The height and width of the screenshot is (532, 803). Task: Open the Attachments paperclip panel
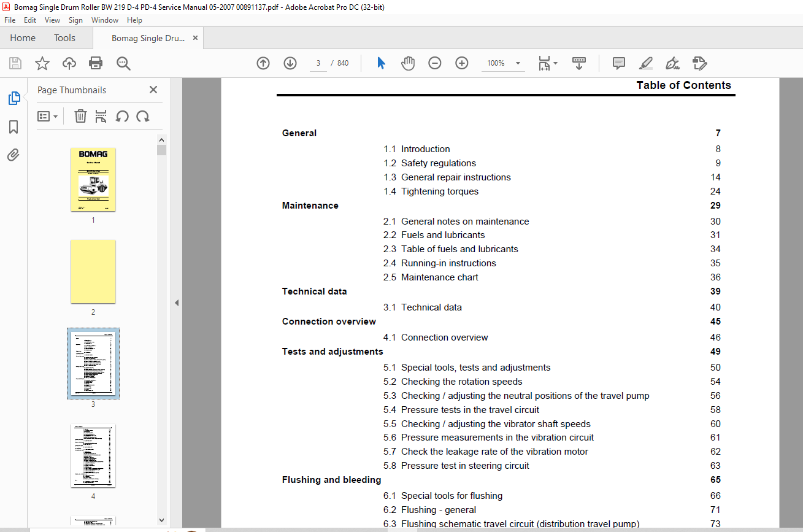(13, 155)
